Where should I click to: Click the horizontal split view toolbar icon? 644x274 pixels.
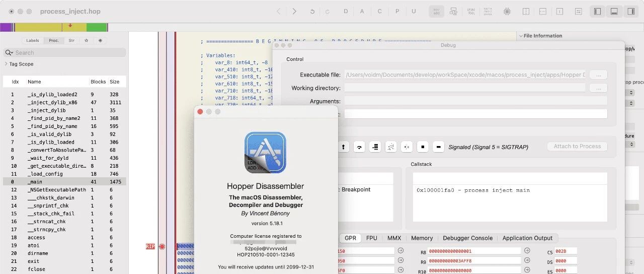click(543, 11)
